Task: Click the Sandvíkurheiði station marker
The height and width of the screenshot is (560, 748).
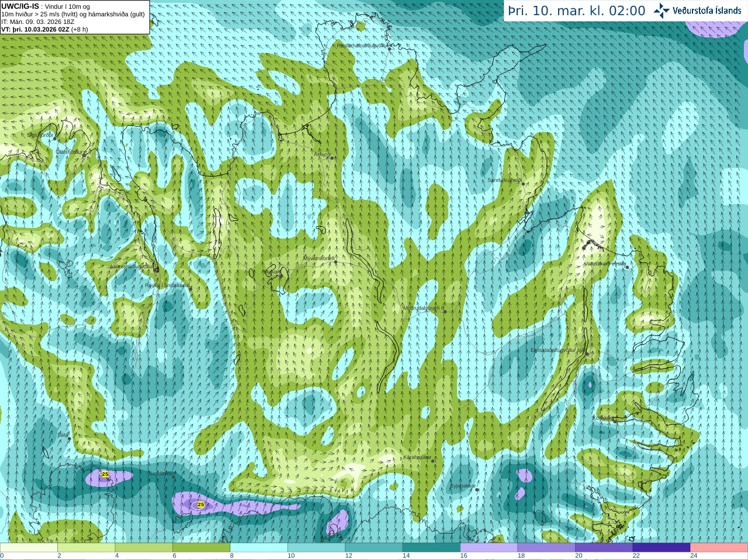Action: pyautogui.click(x=524, y=184)
